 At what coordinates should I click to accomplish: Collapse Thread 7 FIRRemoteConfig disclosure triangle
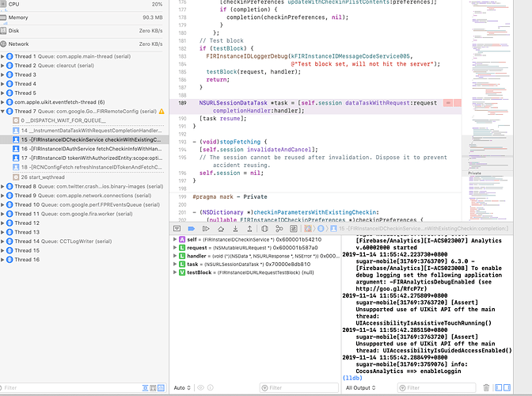2,112
